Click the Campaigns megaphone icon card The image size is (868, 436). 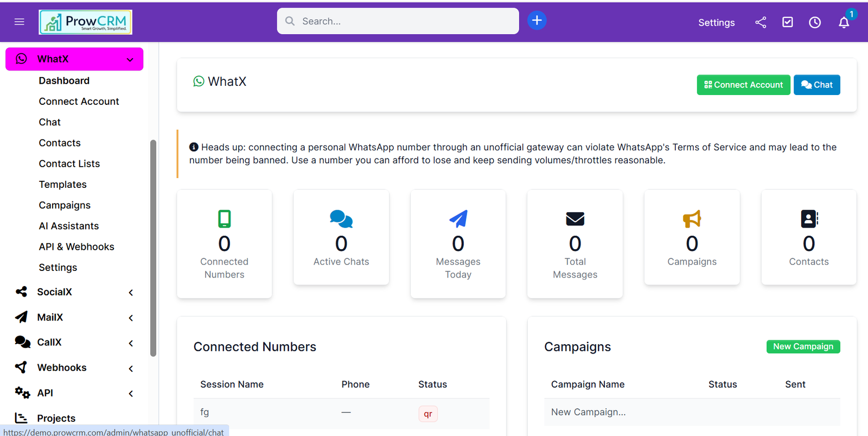click(692, 219)
